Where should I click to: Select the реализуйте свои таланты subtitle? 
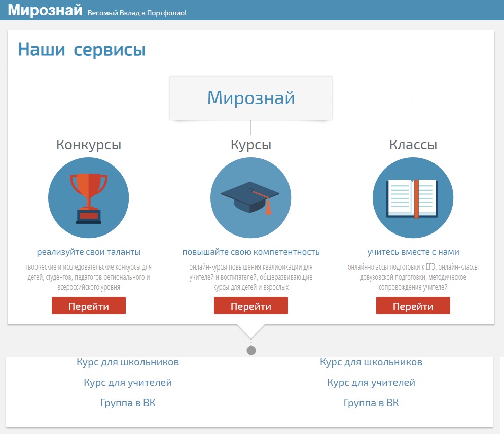tap(89, 252)
